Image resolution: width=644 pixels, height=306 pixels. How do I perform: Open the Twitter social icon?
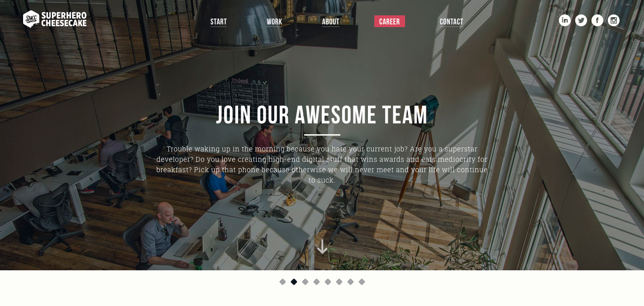click(x=581, y=20)
